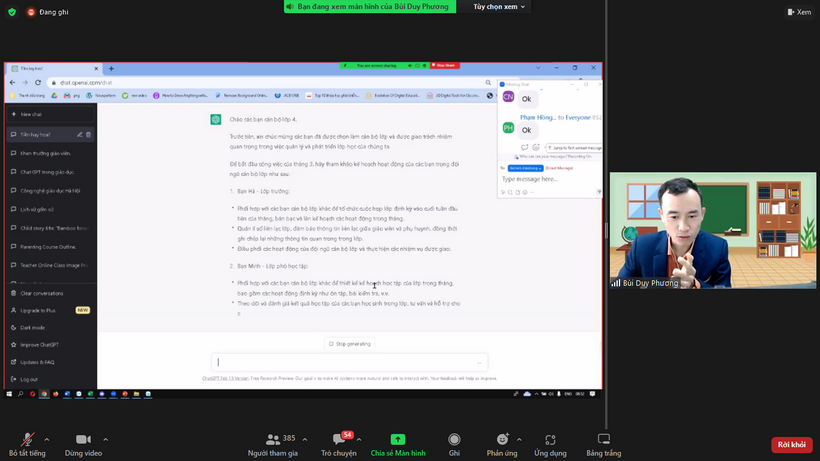Open the Zoom participants list icon
820x461 pixels.
[x=272, y=440]
